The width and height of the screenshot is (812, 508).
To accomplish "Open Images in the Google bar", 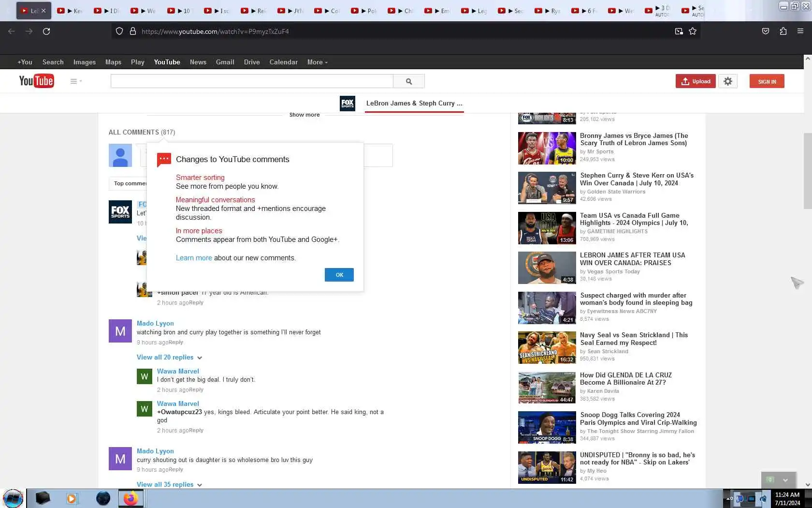I will [85, 62].
